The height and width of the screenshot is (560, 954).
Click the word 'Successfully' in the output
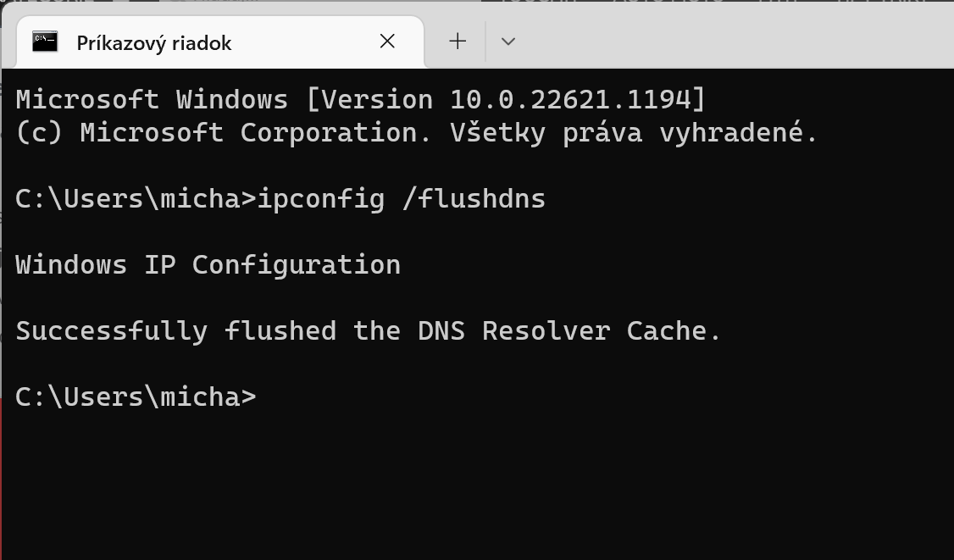[111, 330]
